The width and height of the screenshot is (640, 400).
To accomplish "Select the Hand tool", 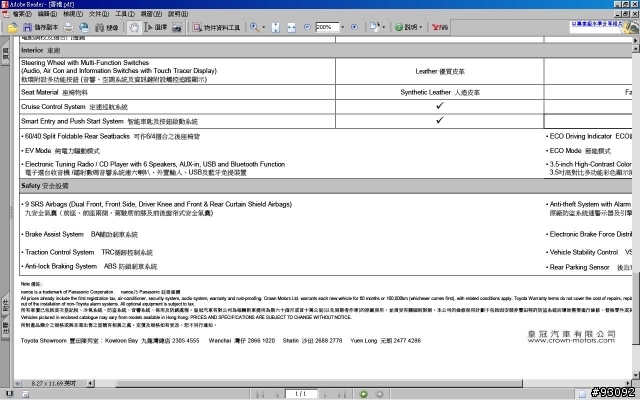I will tap(134, 27).
